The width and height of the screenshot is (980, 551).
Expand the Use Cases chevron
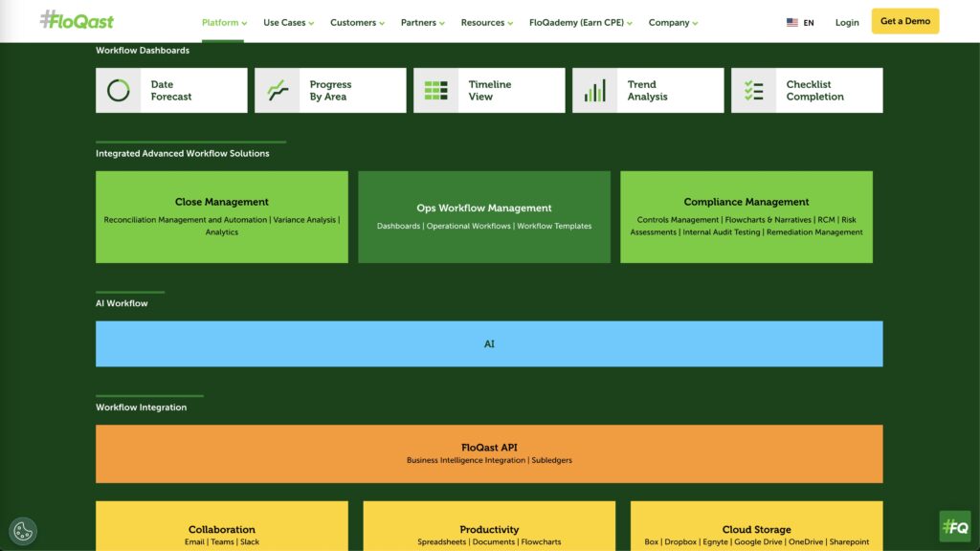tap(311, 23)
